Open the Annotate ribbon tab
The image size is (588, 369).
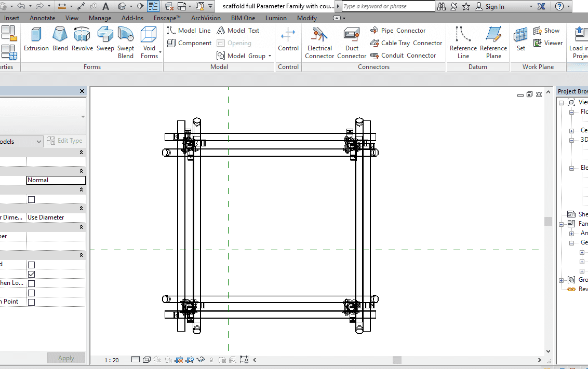click(x=43, y=18)
